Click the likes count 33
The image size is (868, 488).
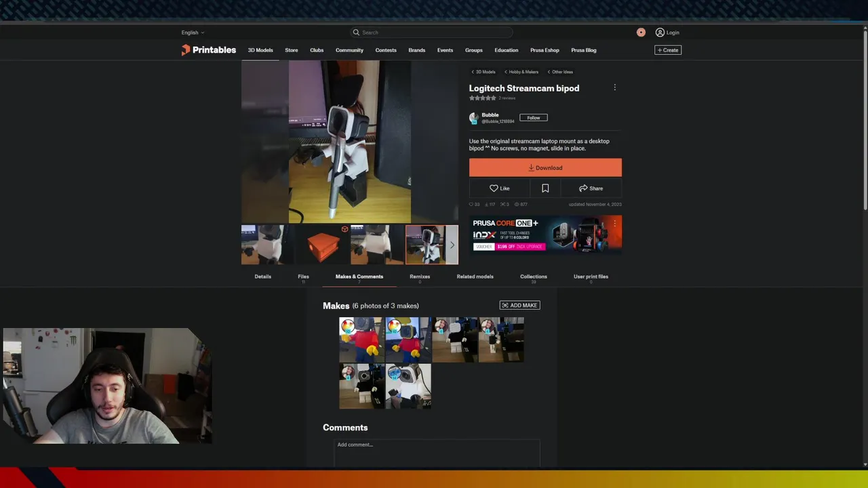point(475,204)
